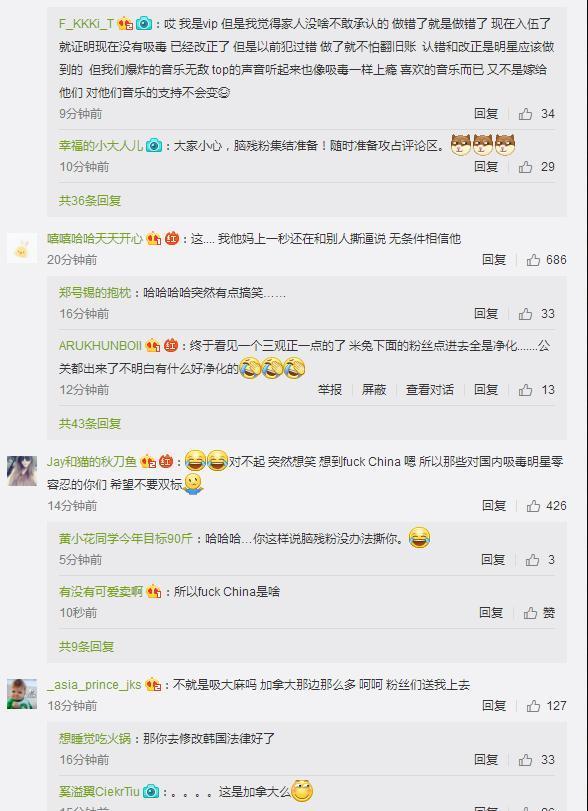Viewport: 588px width, 811px height.
Task: Open avatar of Jay和猫的秋刀鱼
Action: click(x=22, y=471)
